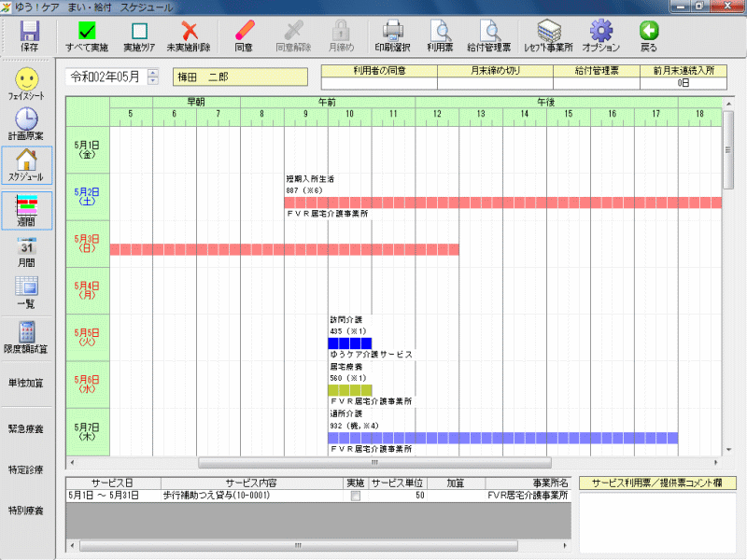747x560 pixels.
Task: Click the 午後 time header
Action: click(546, 102)
